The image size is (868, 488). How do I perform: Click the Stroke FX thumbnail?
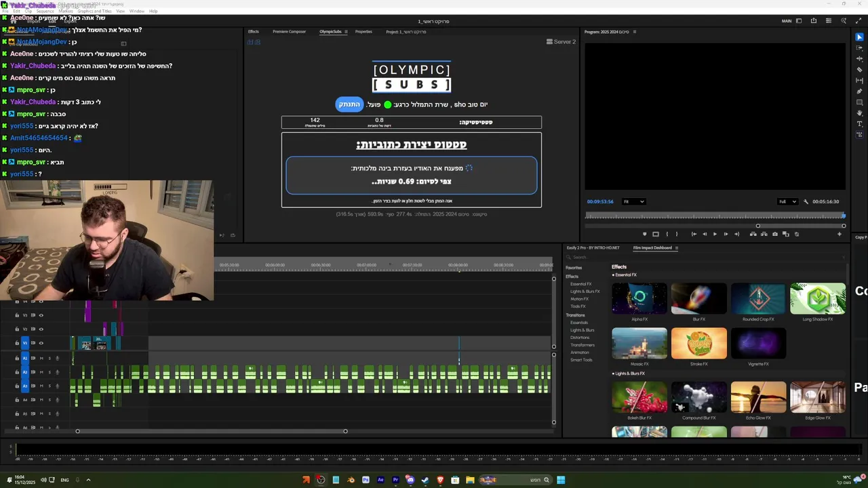(699, 344)
